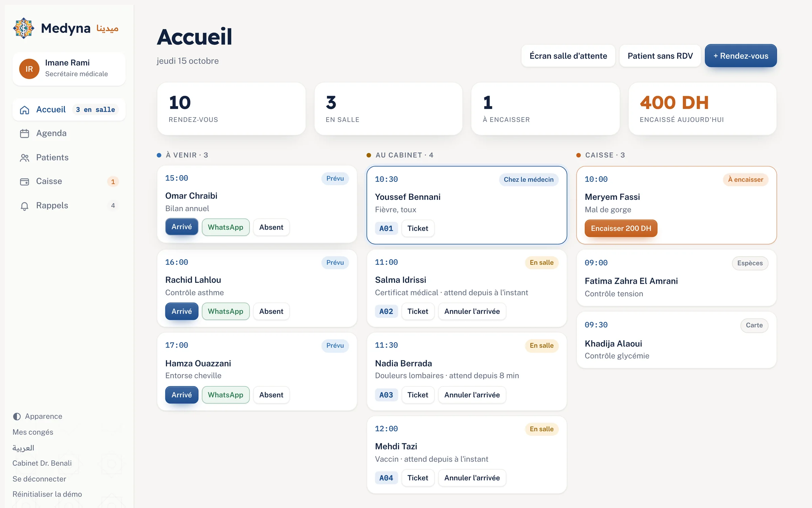Send WhatsApp to Hamza Ouazzani
The image size is (812, 508).
coord(226,395)
